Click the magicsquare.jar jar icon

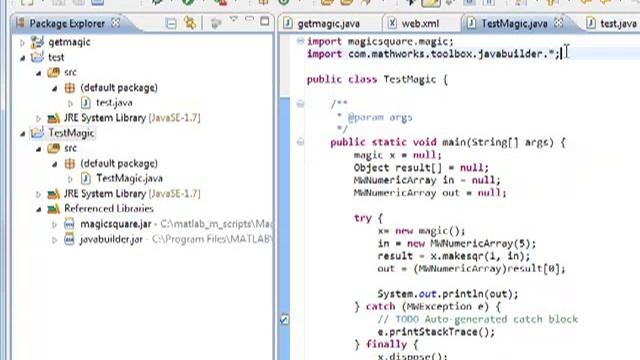click(69, 224)
